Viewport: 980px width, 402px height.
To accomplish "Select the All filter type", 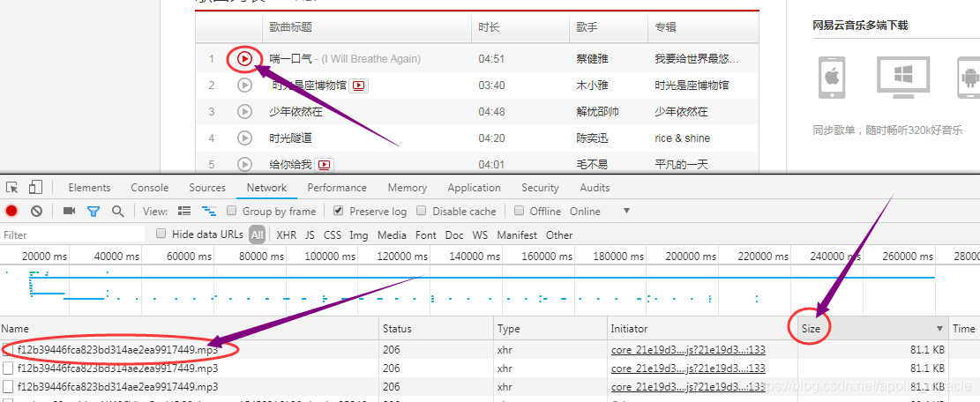I will (257, 235).
